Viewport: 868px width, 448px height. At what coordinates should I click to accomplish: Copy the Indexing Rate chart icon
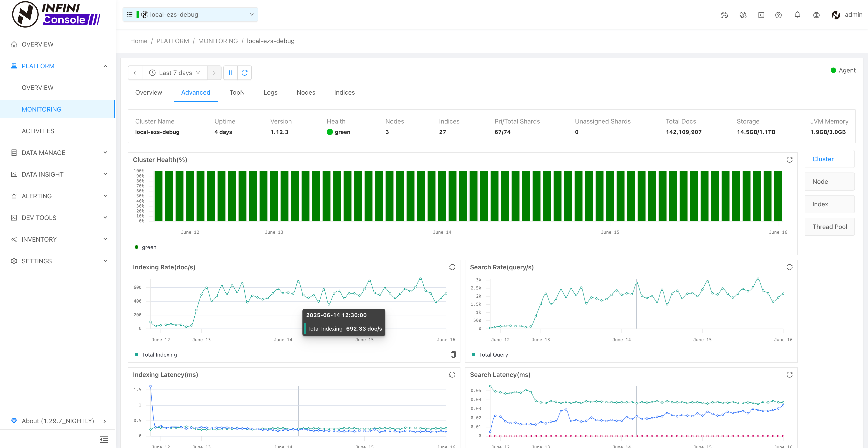453,355
